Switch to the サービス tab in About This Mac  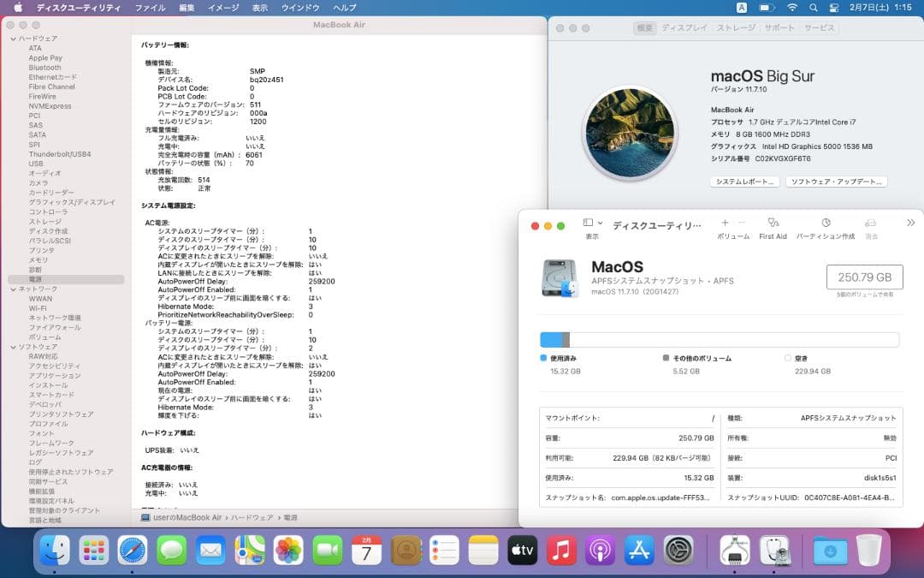pos(819,27)
